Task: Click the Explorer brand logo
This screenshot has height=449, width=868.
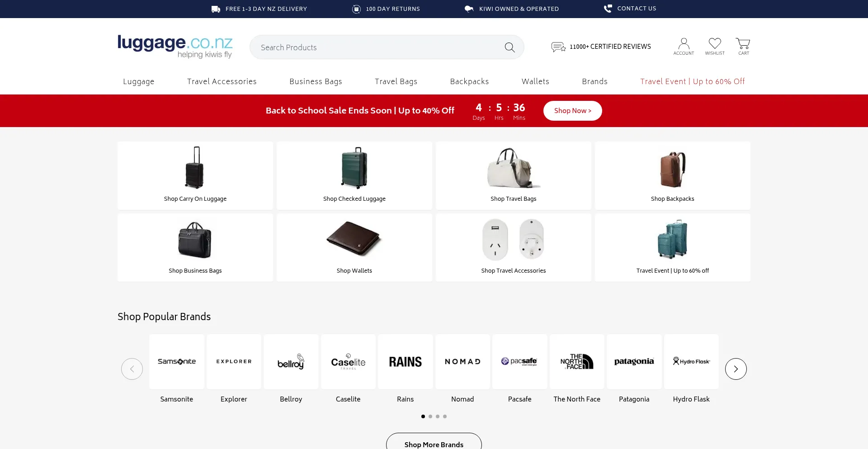Action: (x=234, y=361)
